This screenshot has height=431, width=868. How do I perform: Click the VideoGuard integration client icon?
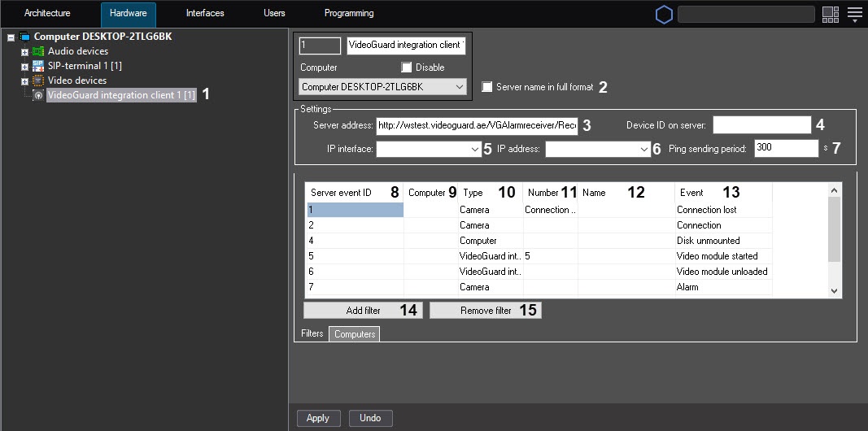[38, 95]
